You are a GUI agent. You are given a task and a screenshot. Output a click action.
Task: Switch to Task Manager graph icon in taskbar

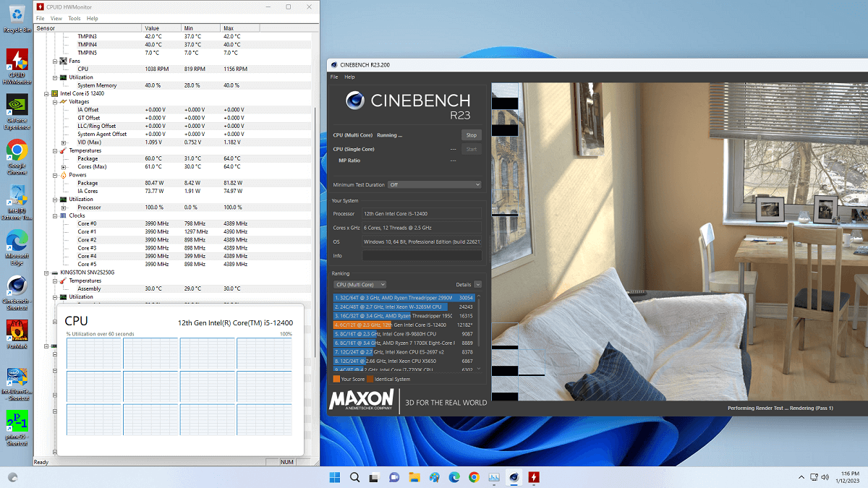coord(494,477)
